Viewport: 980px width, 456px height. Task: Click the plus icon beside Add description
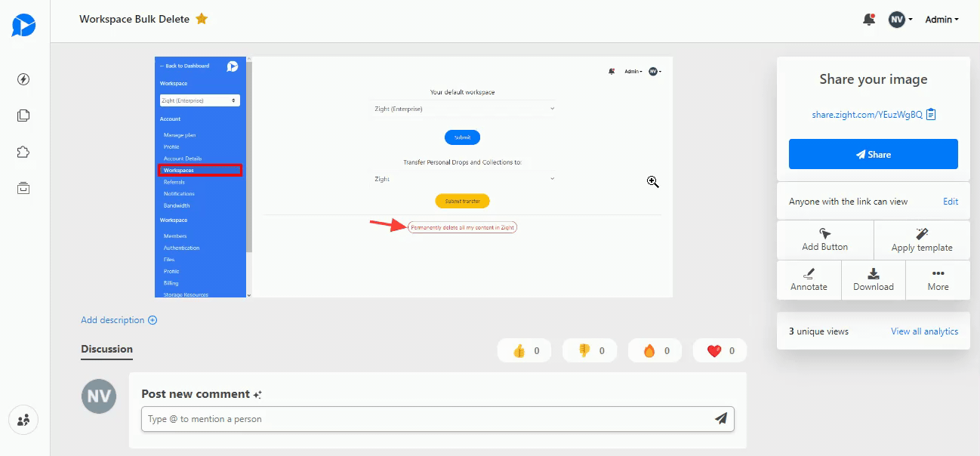coord(153,320)
